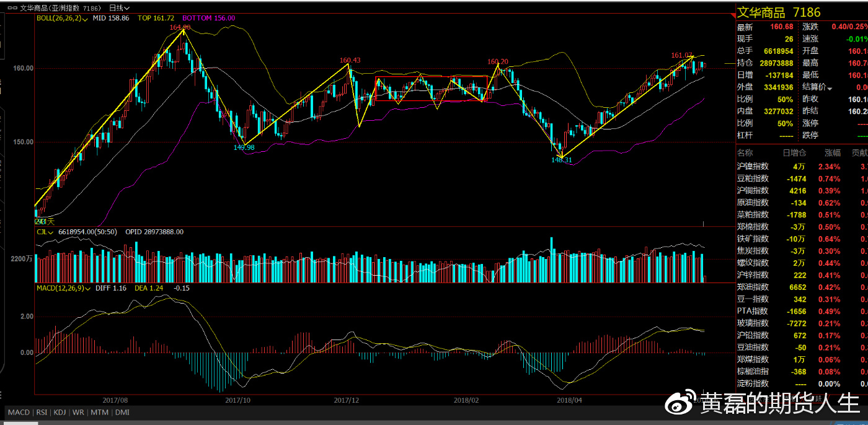The width and height of the screenshot is (868, 425).
Task: Click the 文华商品 7186 quote panel heading
Action: click(779, 12)
